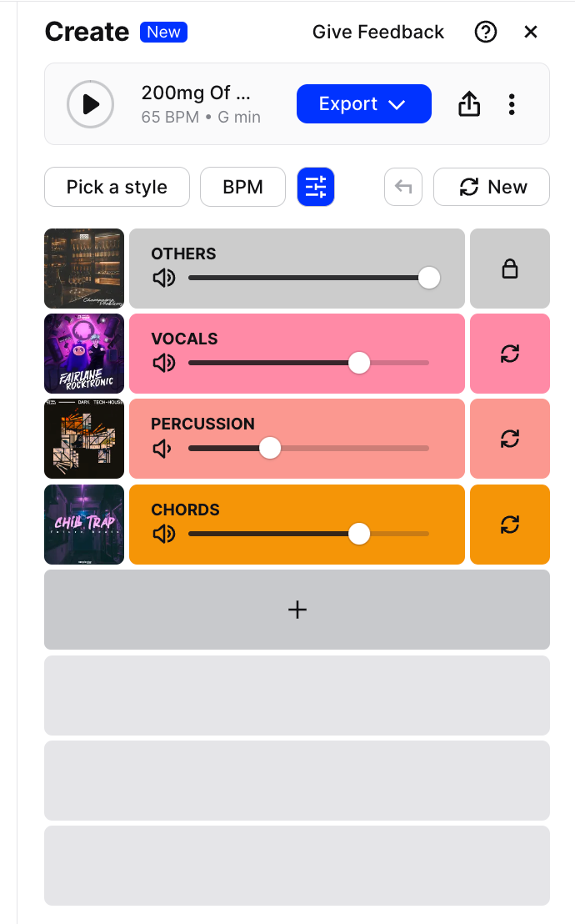
Task: Click the undo arrow icon
Action: tap(402, 187)
